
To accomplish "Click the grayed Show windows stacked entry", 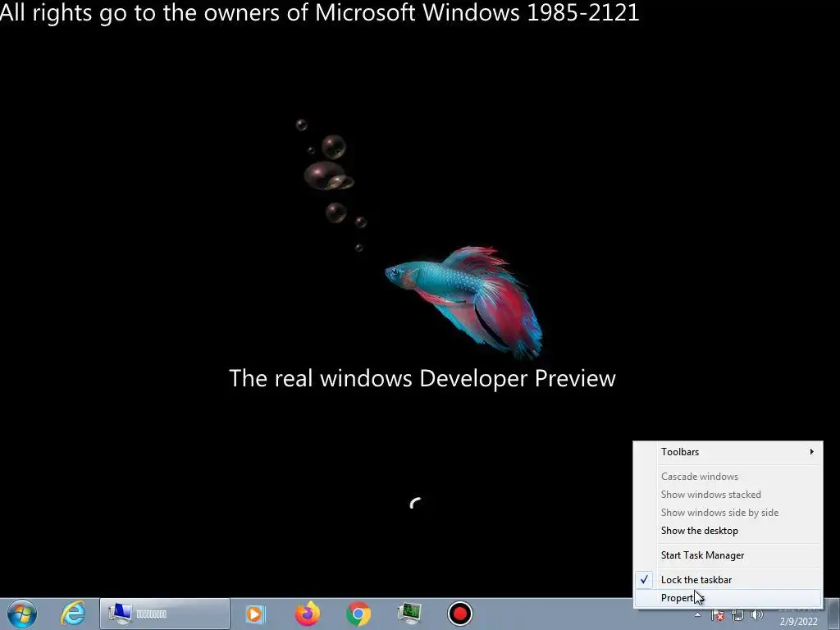I will [728, 495].
